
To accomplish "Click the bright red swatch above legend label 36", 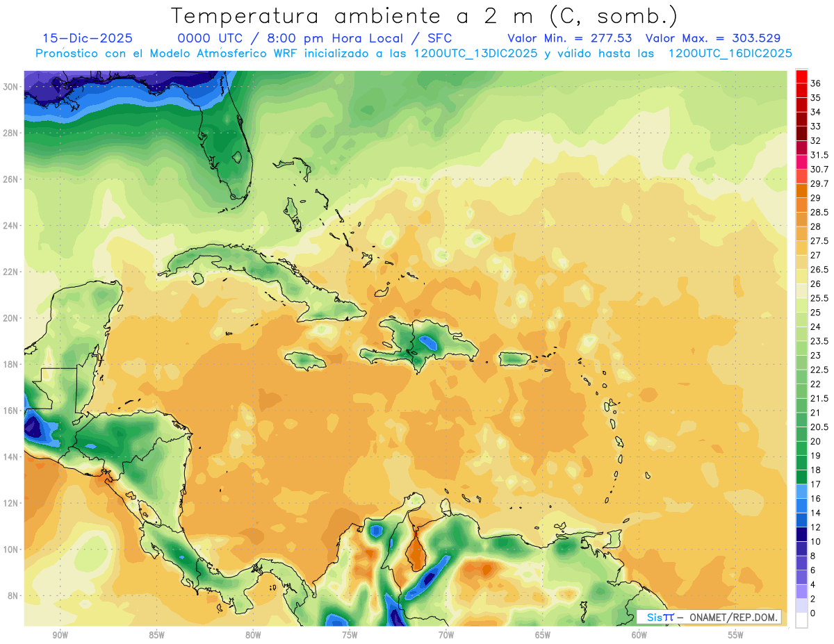I will [x=801, y=76].
